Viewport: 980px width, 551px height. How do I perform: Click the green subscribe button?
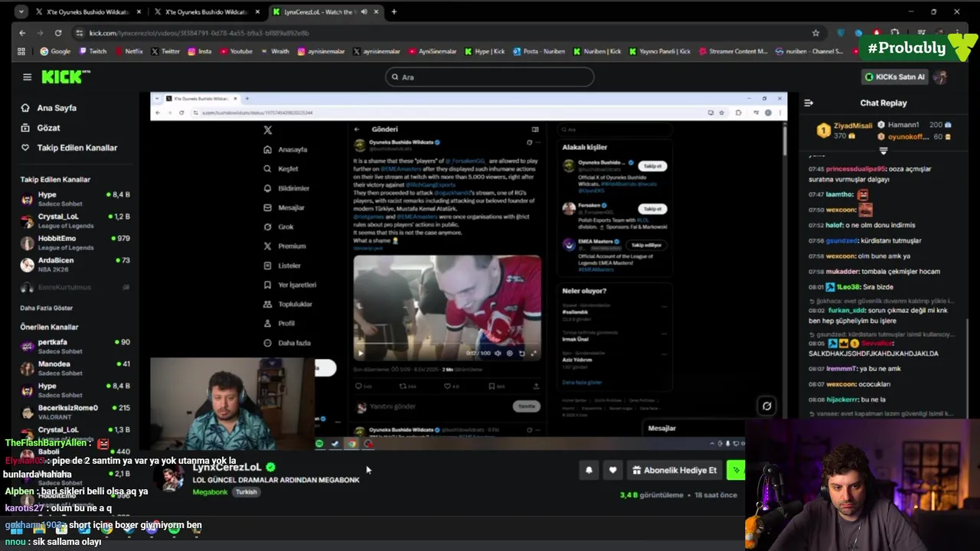[736, 470]
